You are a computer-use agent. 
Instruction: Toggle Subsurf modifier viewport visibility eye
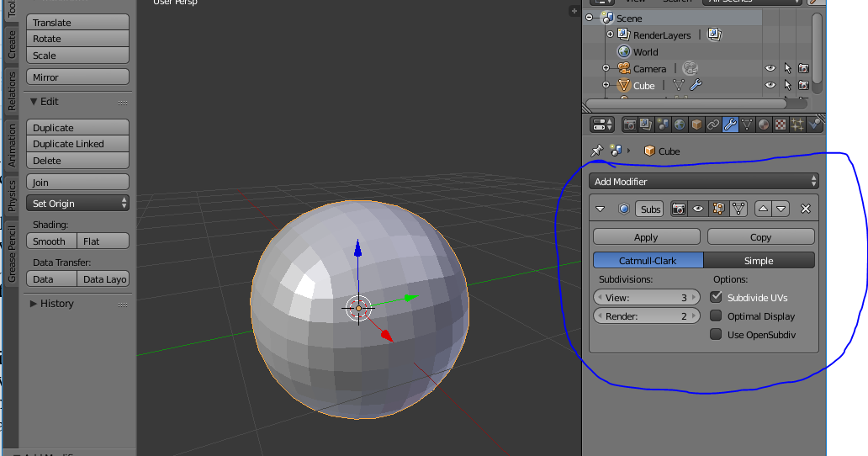(x=698, y=209)
